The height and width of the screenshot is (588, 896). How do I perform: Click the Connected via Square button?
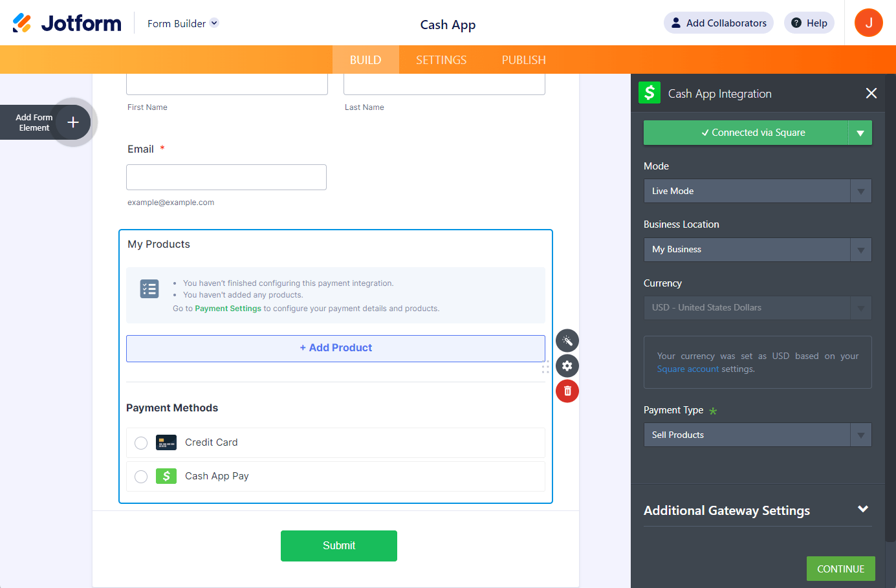coord(746,133)
